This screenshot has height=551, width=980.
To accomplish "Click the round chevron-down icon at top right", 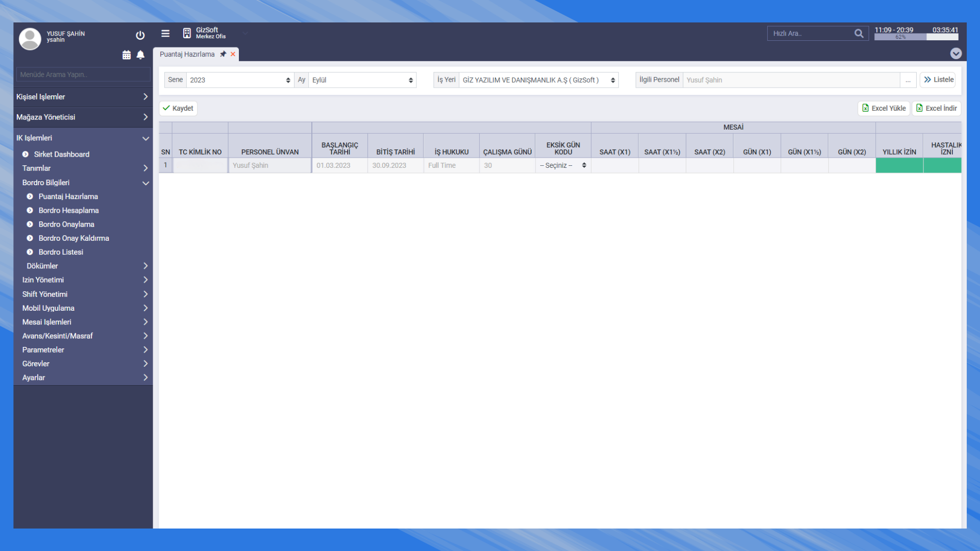I will click(x=955, y=54).
